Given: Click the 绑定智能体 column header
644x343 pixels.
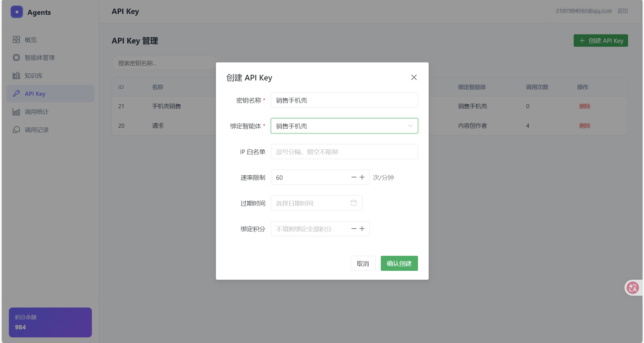Looking at the screenshot, I should [x=472, y=87].
